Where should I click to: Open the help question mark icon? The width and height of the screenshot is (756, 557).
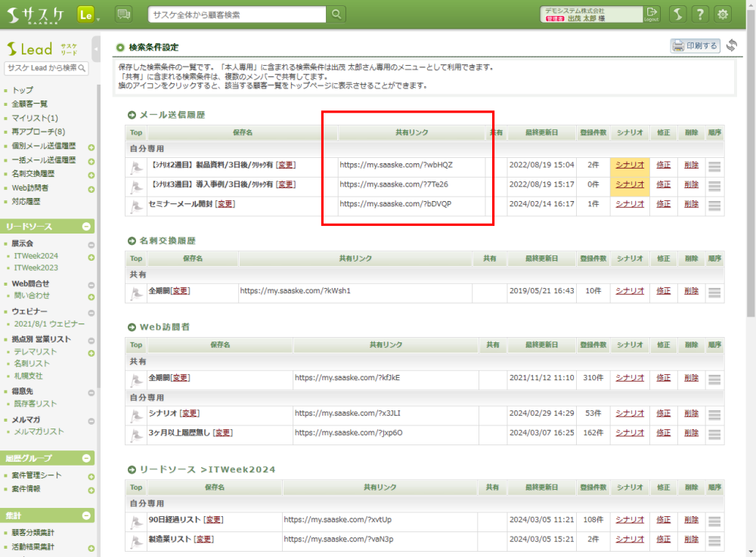(x=701, y=14)
